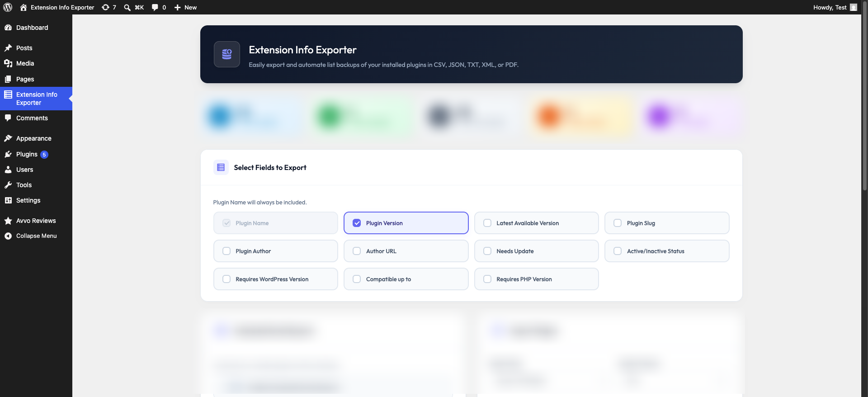Go to Tools menu item

24,185
